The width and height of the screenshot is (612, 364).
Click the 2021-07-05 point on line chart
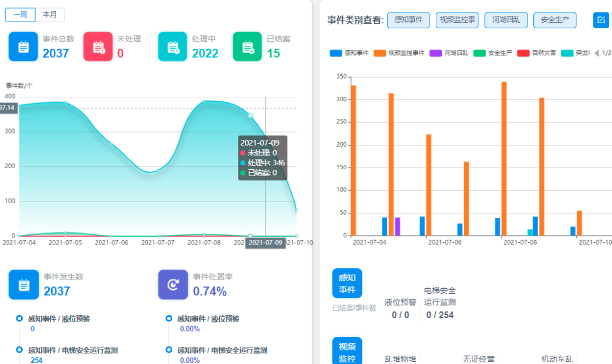[x=65, y=102]
